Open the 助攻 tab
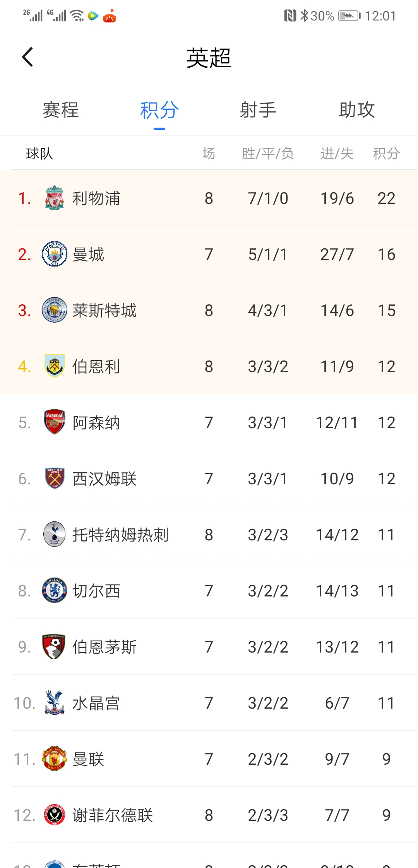 [x=357, y=110]
